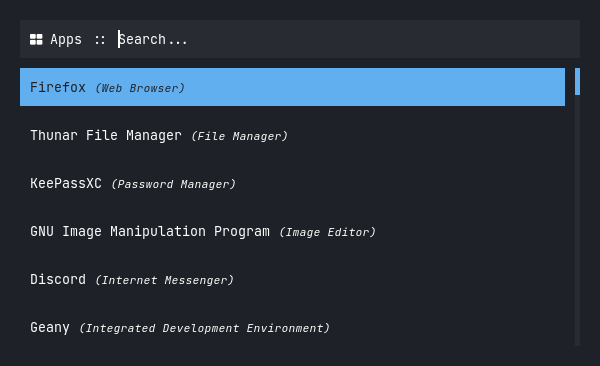Click the (File Manager) description text
600x366 pixels.
point(240,136)
